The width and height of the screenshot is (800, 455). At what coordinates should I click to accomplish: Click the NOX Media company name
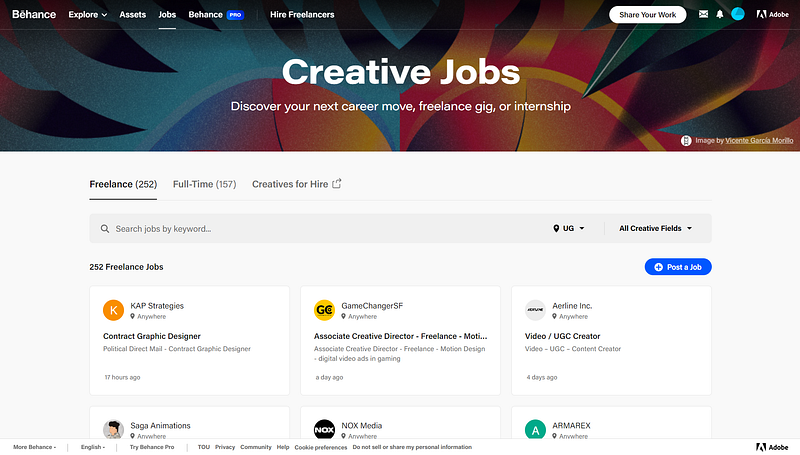coord(362,425)
